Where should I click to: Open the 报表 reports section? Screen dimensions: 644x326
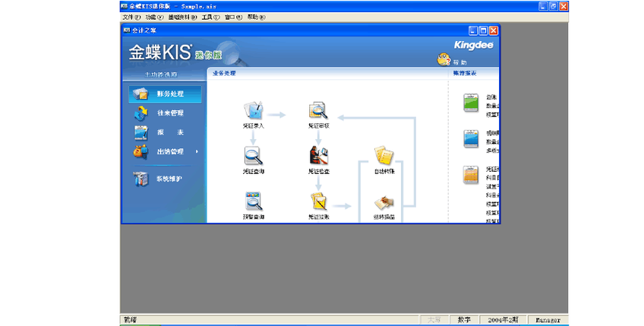coord(165,132)
